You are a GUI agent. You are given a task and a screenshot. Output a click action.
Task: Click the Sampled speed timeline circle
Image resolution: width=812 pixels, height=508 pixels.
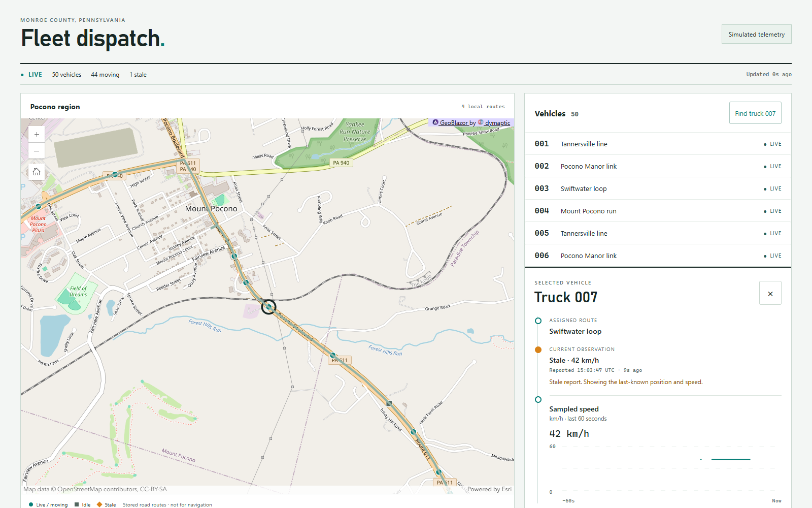(x=538, y=399)
